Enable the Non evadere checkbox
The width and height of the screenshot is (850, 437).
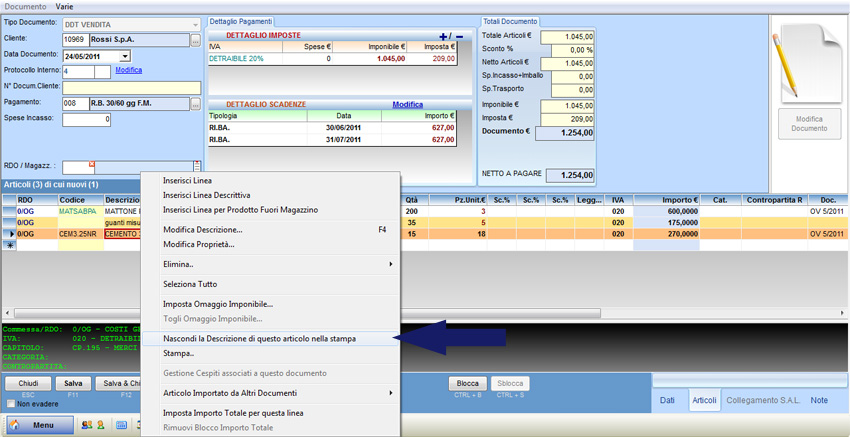click(12, 404)
